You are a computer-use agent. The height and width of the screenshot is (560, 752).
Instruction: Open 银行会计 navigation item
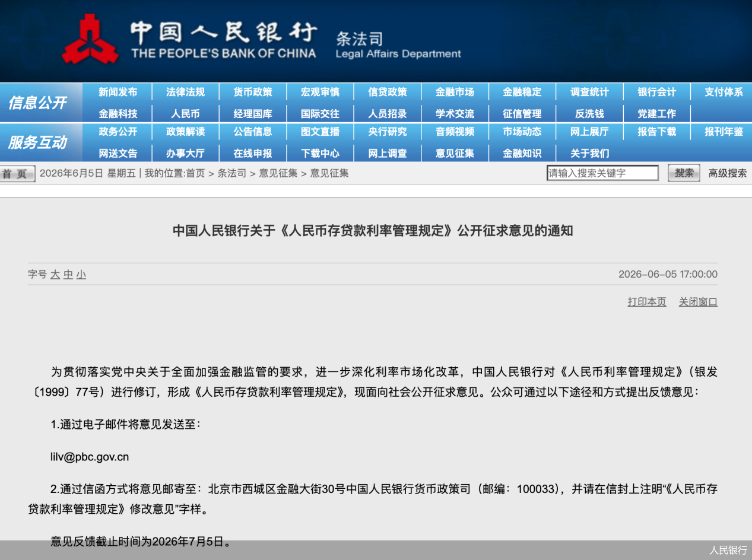coord(657,92)
